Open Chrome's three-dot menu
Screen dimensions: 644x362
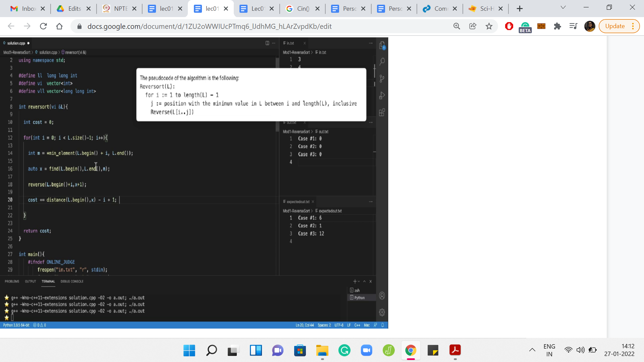(633, 26)
